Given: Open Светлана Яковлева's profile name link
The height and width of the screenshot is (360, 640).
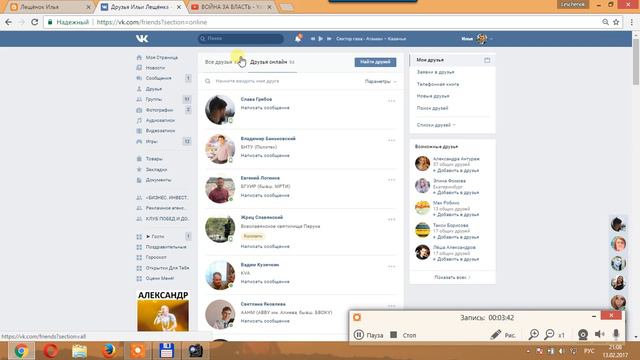Looking at the screenshot, I should [263, 304].
